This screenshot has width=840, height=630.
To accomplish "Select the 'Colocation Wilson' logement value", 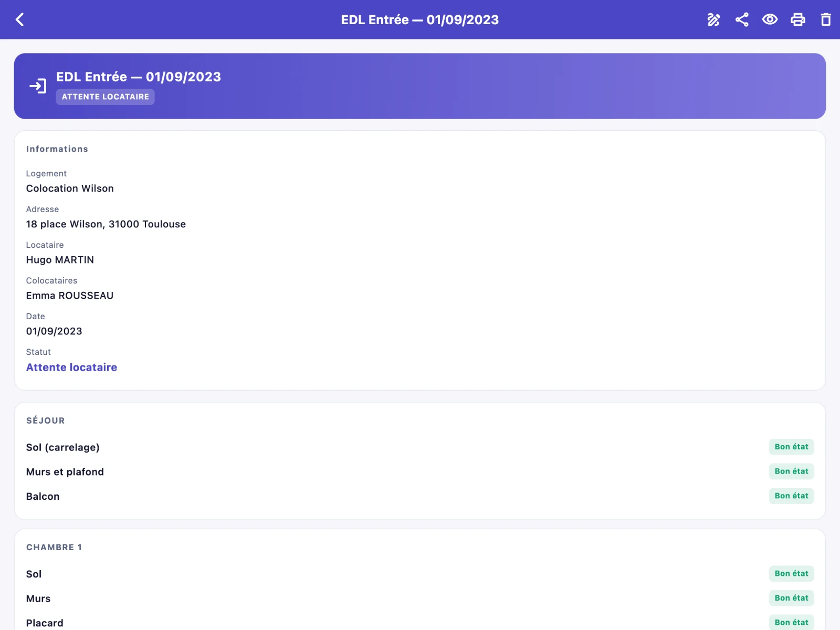I will (70, 188).
